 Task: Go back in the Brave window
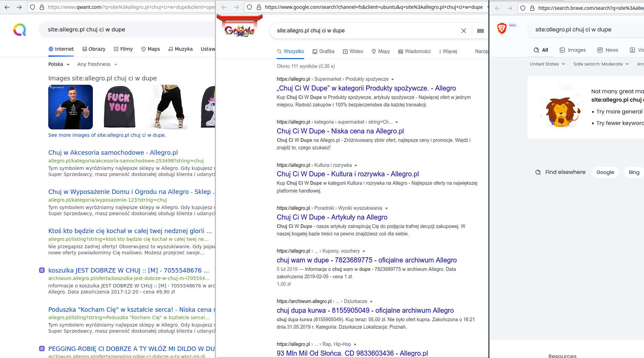pyautogui.click(x=498, y=8)
